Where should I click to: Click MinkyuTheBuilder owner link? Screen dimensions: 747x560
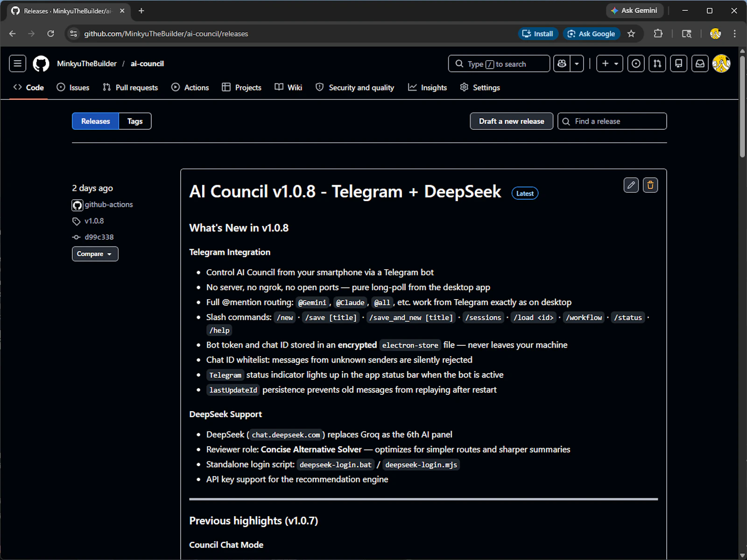(x=87, y=63)
